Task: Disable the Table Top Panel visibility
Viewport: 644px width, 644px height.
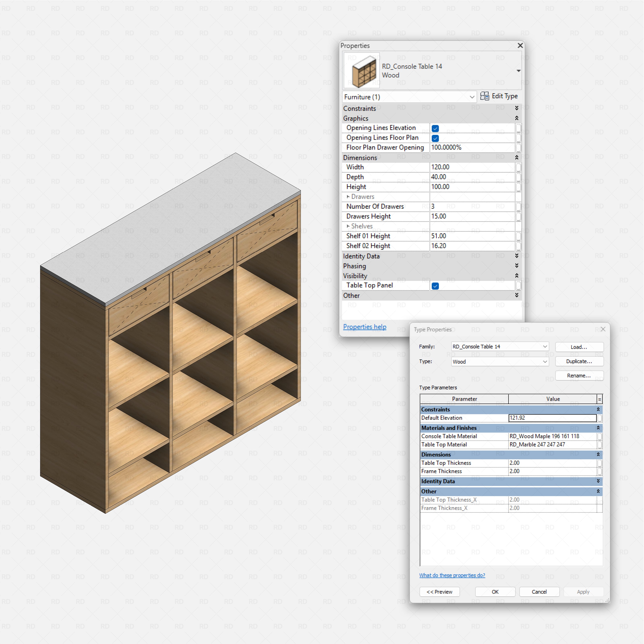Action: (435, 286)
